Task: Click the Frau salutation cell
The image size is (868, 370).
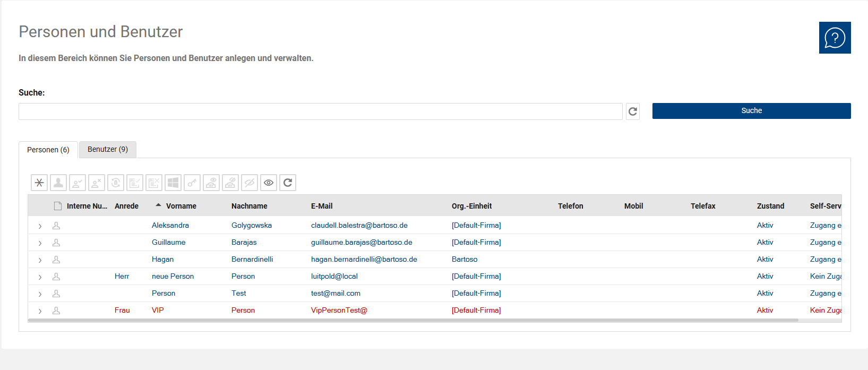Action: (122, 310)
